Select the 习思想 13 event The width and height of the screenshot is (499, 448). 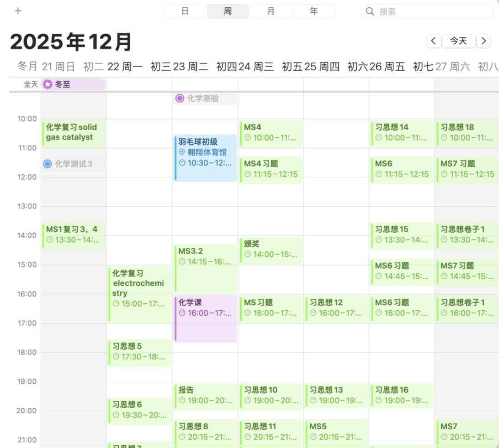pos(336,395)
